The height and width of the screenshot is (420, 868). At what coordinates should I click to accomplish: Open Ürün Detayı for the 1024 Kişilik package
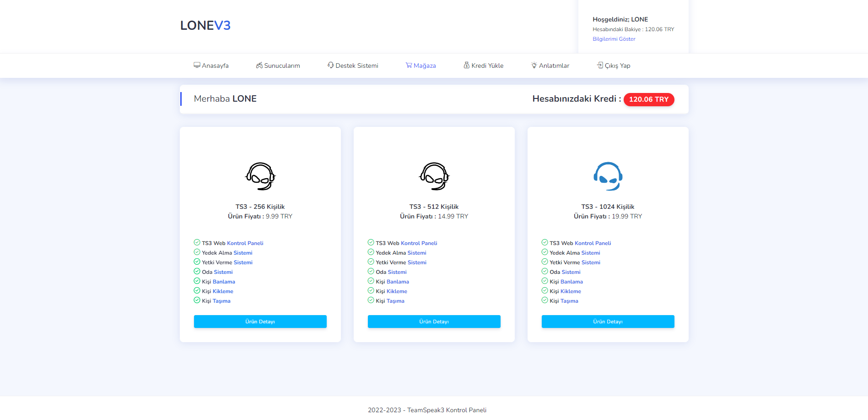(x=608, y=322)
